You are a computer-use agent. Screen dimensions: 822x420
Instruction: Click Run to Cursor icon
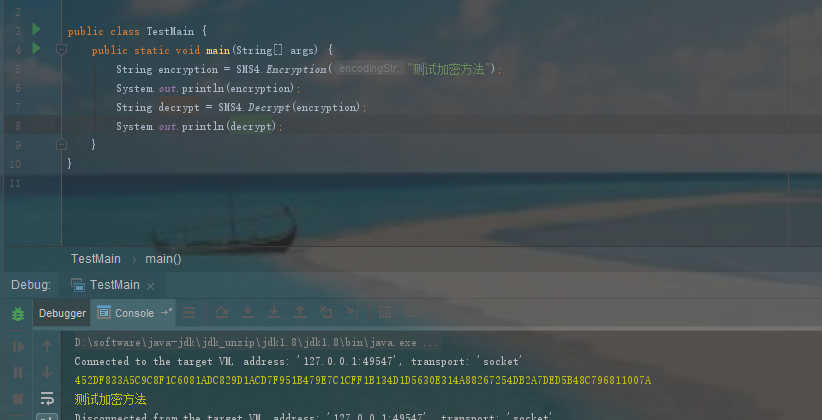click(x=352, y=313)
